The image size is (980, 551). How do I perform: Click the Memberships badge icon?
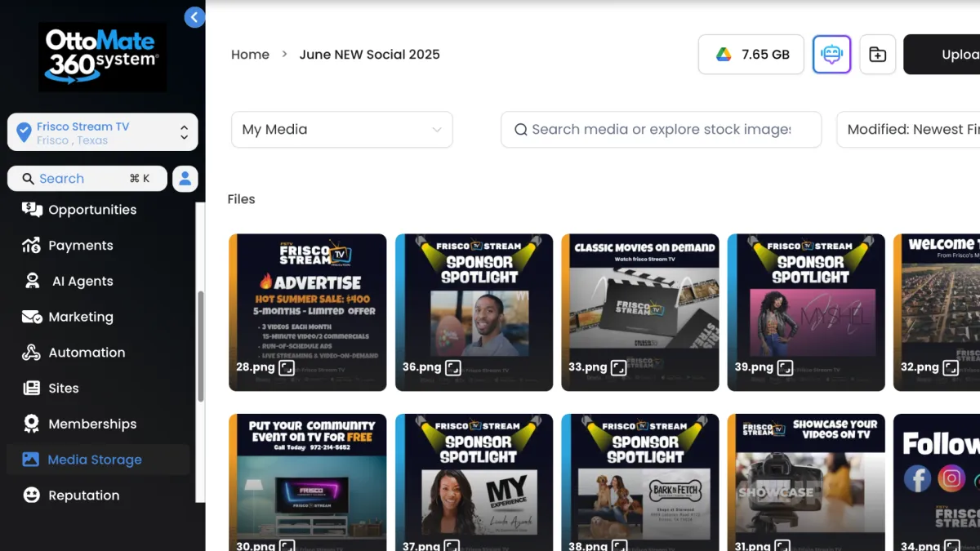click(32, 424)
